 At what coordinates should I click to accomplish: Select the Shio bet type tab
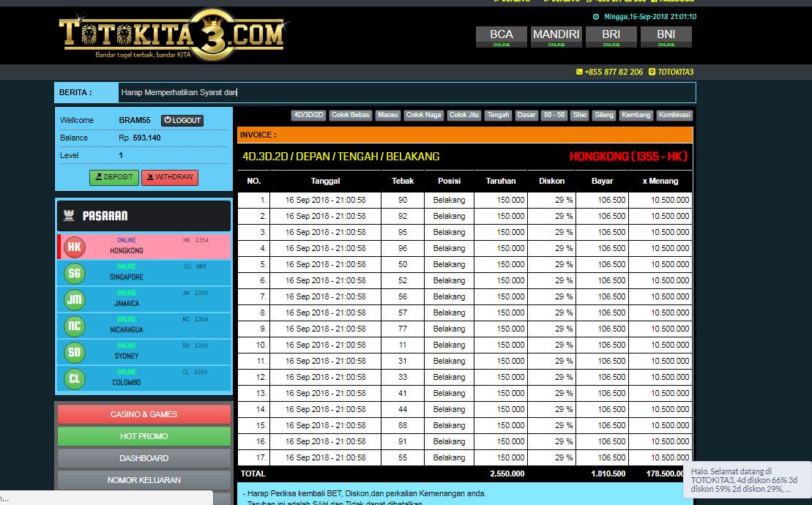pyautogui.click(x=580, y=115)
